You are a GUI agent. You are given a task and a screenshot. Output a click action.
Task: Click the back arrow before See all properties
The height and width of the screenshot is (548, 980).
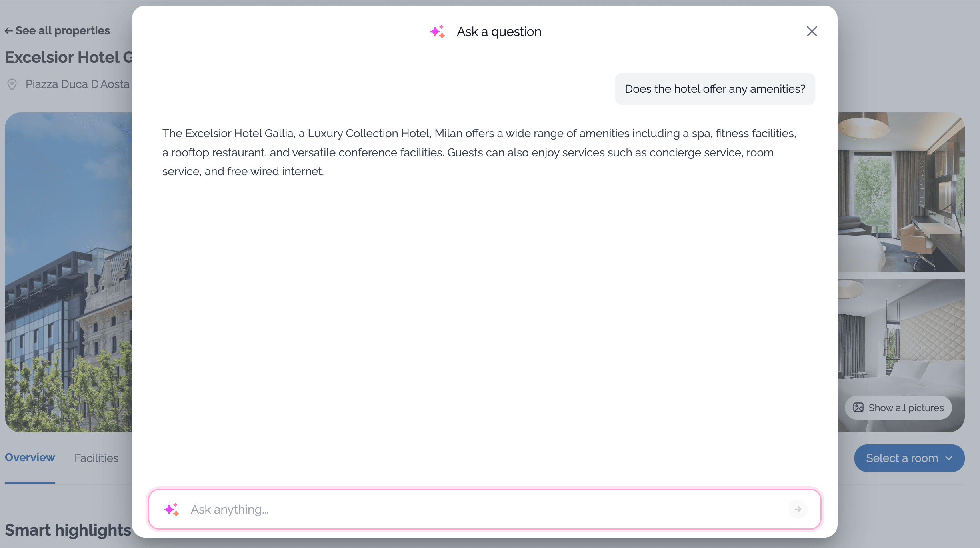pyautogui.click(x=9, y=30)
